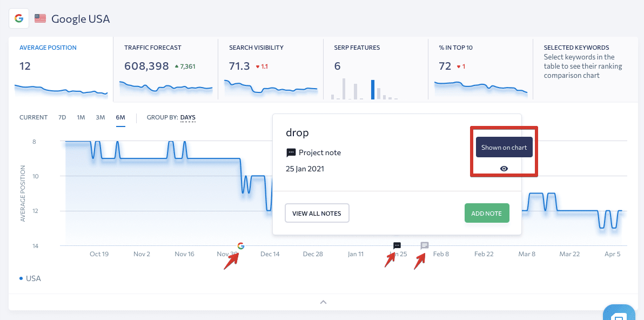
Task: Click the Dec 28 date label on the axis
Action: 313,254
